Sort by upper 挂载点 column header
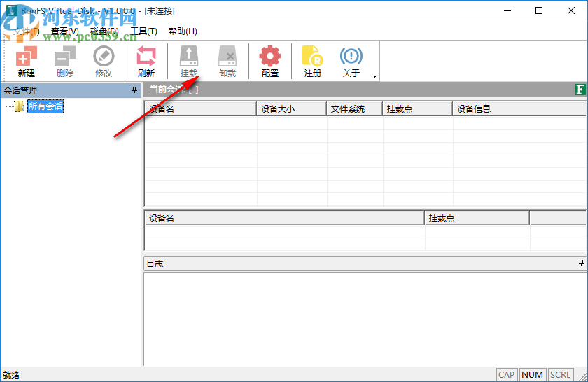The height and width of the screenshot is (382, 588). [418, 108]
